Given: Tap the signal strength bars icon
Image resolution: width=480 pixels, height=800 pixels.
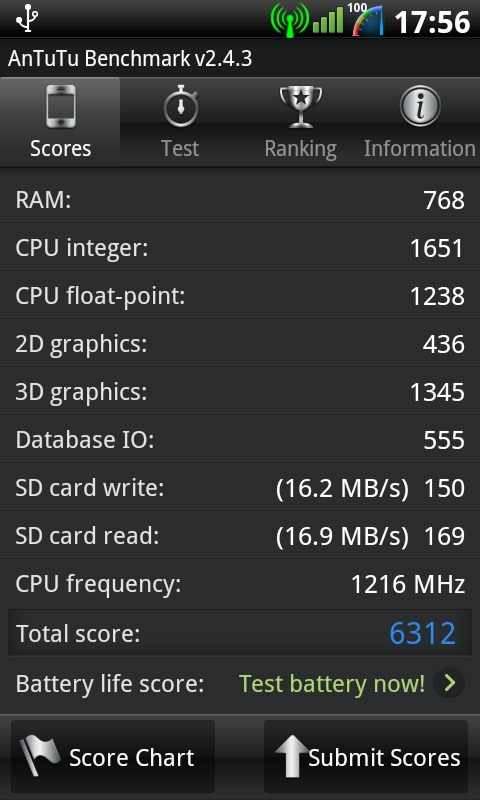Looking at the screenshot, I should 328,20.
